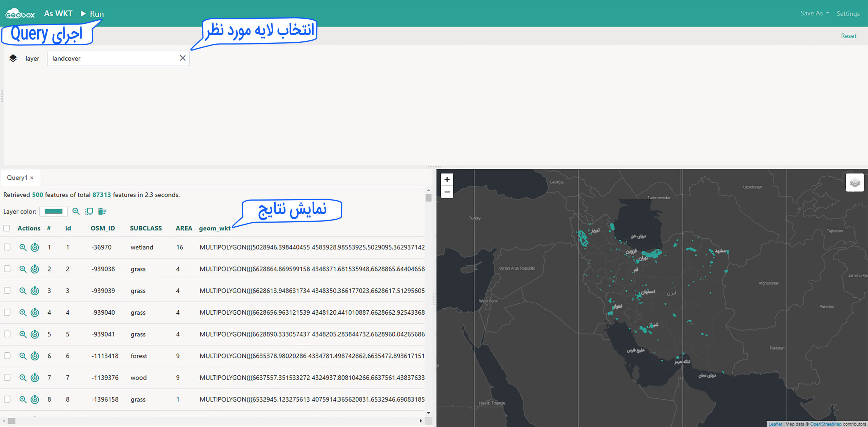Open the Layer color swatch
868x427 pixels.
pyautogui.click(x=54, y=211)
